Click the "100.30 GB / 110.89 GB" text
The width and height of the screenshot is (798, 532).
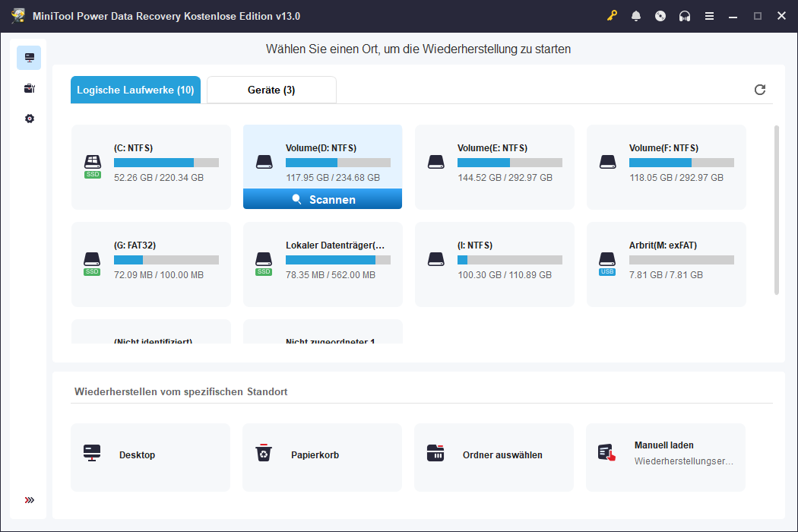[x=505, y=275]
